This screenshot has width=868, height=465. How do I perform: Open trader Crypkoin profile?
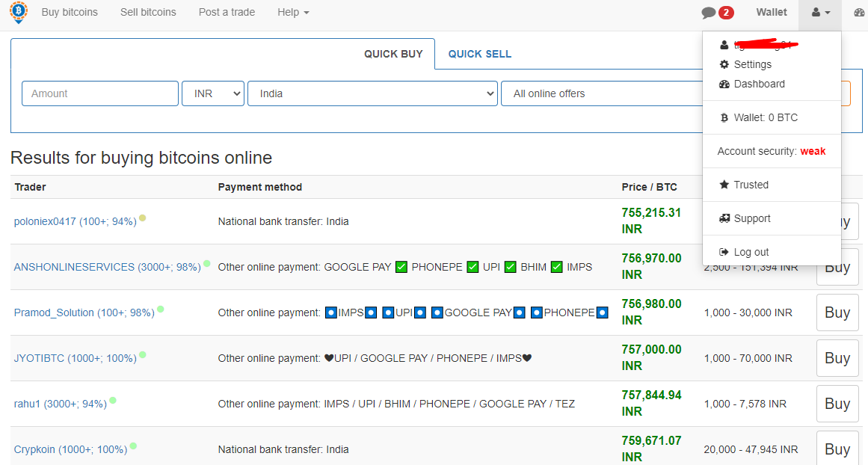pos(71,449)
